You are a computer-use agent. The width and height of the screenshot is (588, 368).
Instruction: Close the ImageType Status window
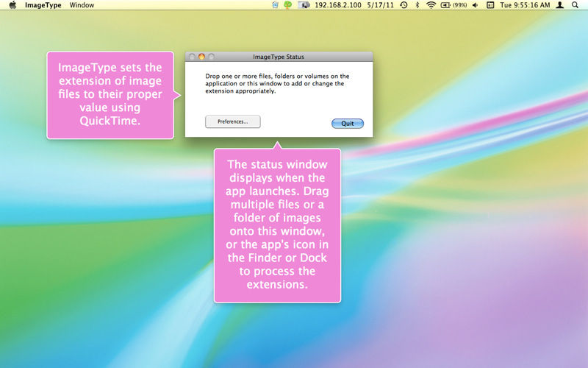pyautogui.click(x=192, y=57)
